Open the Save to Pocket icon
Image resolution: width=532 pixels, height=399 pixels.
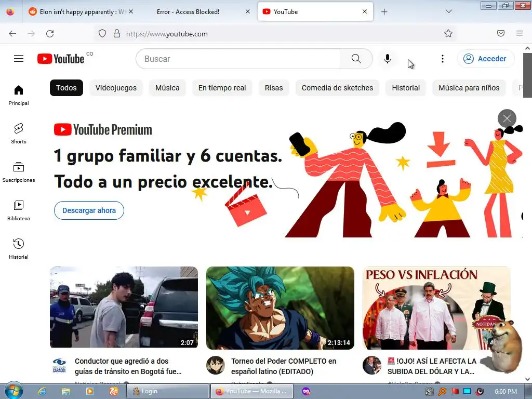pyautogui.click(x=501, y=34)
